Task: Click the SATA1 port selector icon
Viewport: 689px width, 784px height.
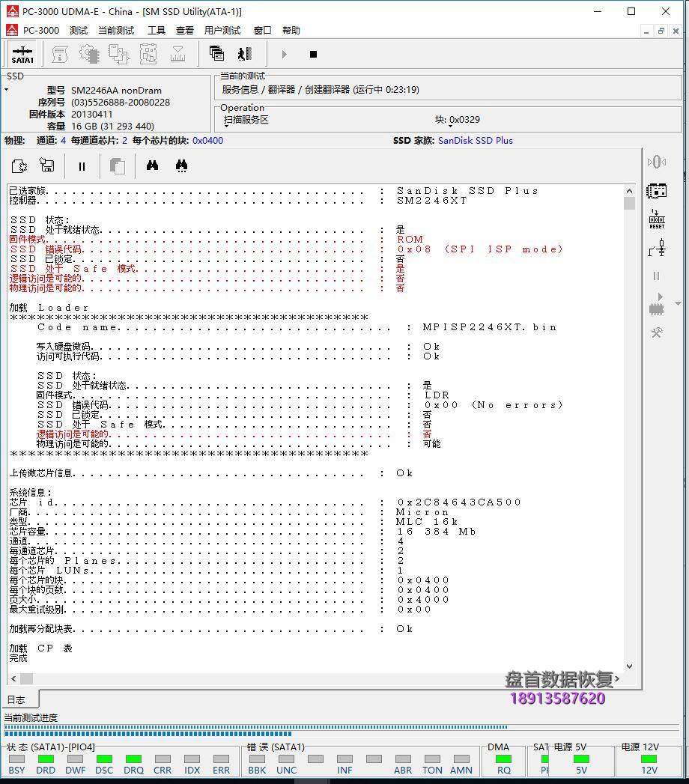Action: tap(22, 55)
